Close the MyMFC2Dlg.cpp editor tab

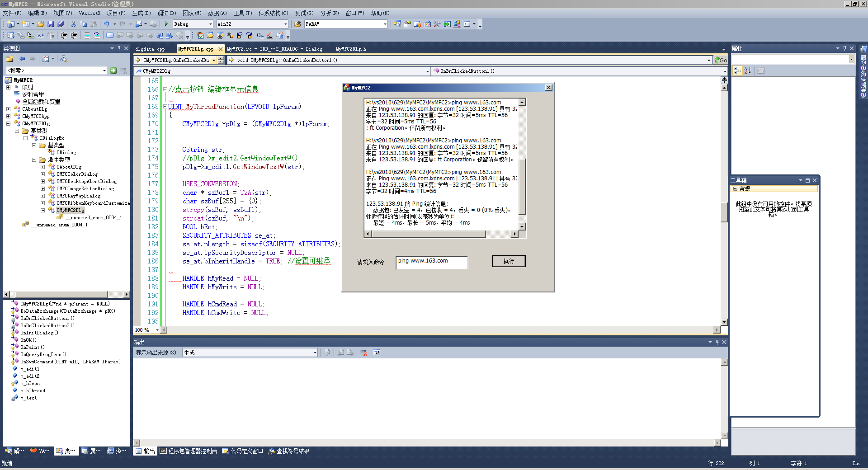tap(221, 49)
